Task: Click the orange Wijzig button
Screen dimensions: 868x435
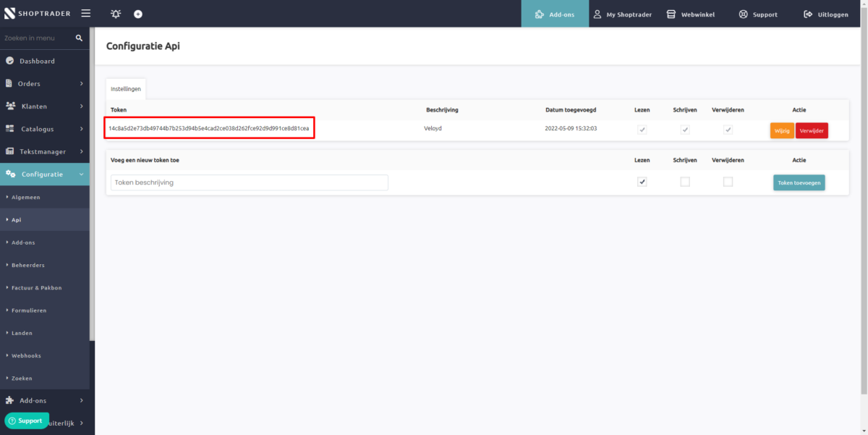Action: [782, 130]
